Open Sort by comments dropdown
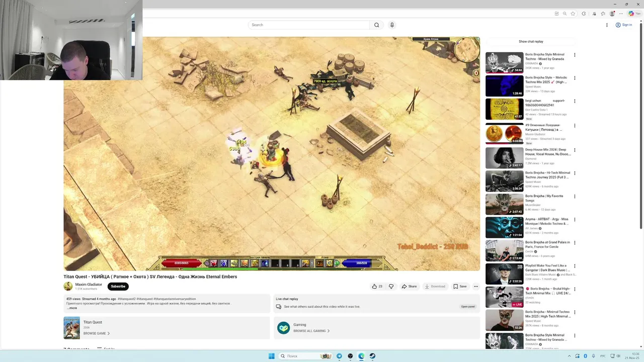Viewport: 644px width, 362px height. pyautogui.click(x=106, y=348)
